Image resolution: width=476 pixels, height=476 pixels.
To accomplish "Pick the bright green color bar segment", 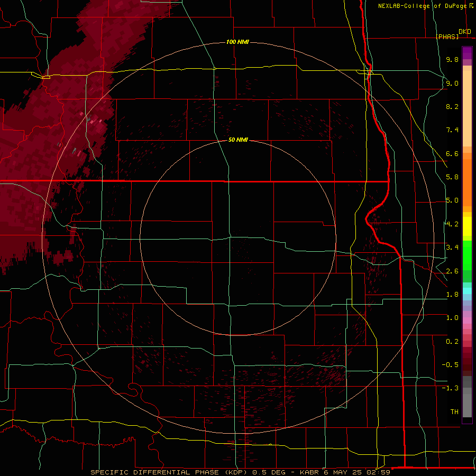I will pyautogui.click(x=467, y=255).
